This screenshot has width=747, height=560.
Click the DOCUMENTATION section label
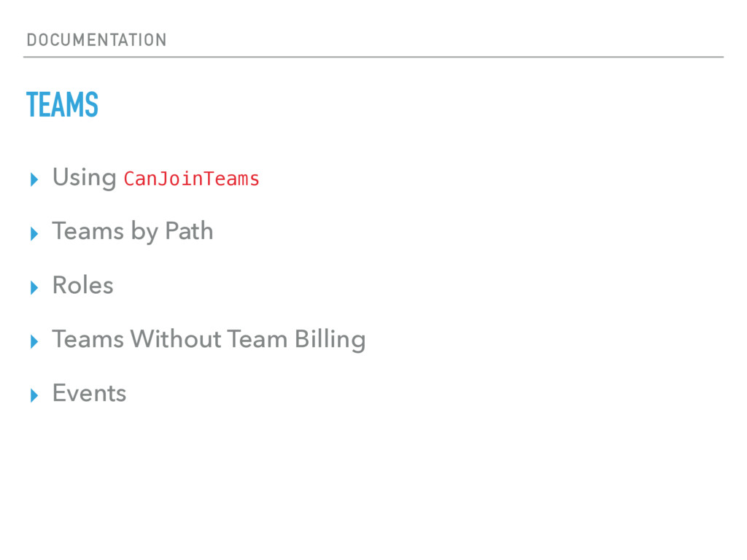point(97,40)
